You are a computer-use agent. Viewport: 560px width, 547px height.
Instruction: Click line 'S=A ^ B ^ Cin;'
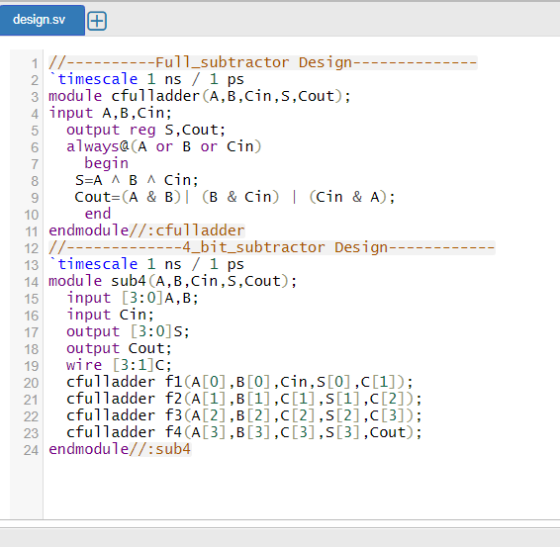(x=136, y=180)
